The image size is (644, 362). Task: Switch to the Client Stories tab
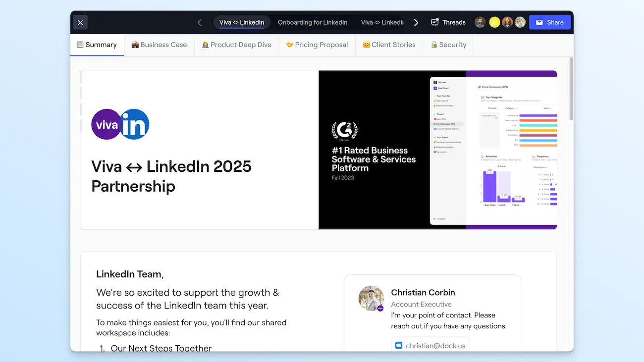coord(389,45)
